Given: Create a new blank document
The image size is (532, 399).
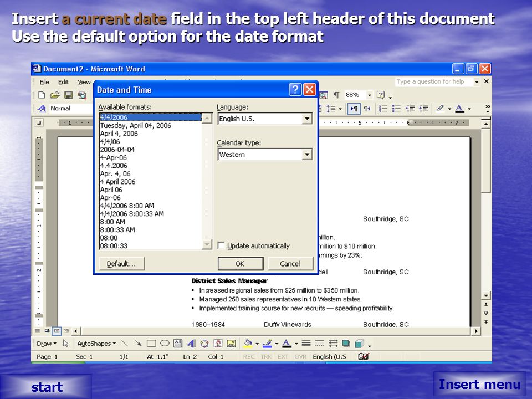Looking at the screenshot, I should point(42,95).
